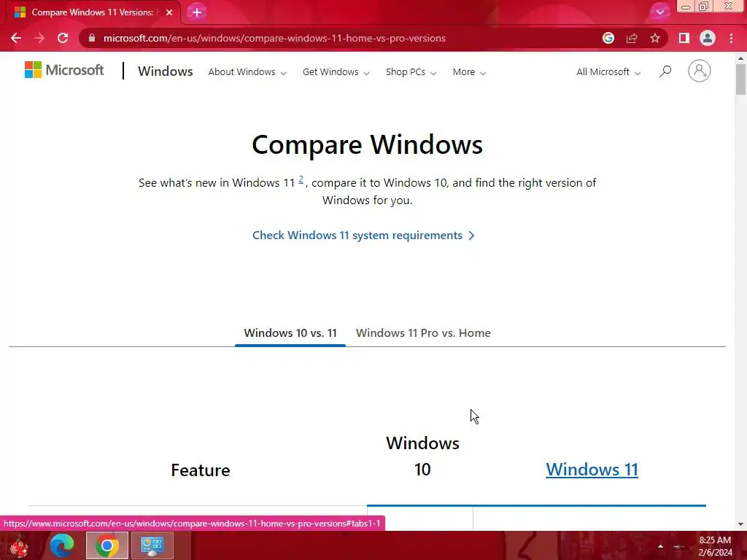Image resolution: width=747 pixels, height=560 pixels.
Task: Open Chrome three-dot menu
Action: pos(731,38)
